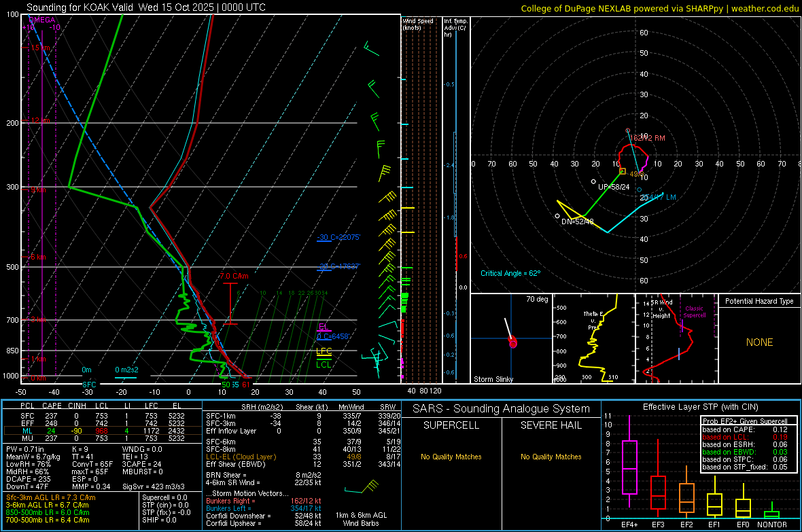Click the 'based on LCL: 0.19' probability line
The height and width of the screenshot is (532, 802).
click(745, 437)
